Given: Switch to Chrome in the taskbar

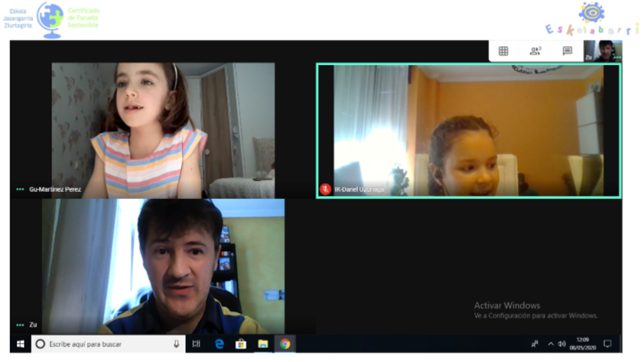Looking at the screenshot, I should [285, 344].
